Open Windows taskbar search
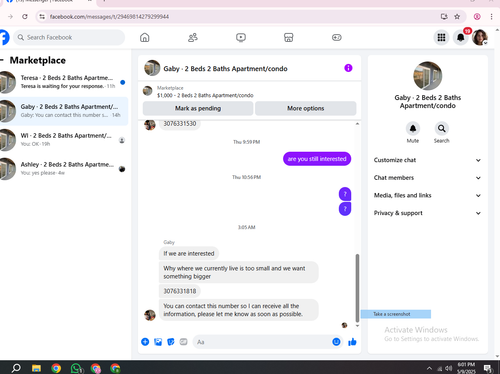 [16, 368]
